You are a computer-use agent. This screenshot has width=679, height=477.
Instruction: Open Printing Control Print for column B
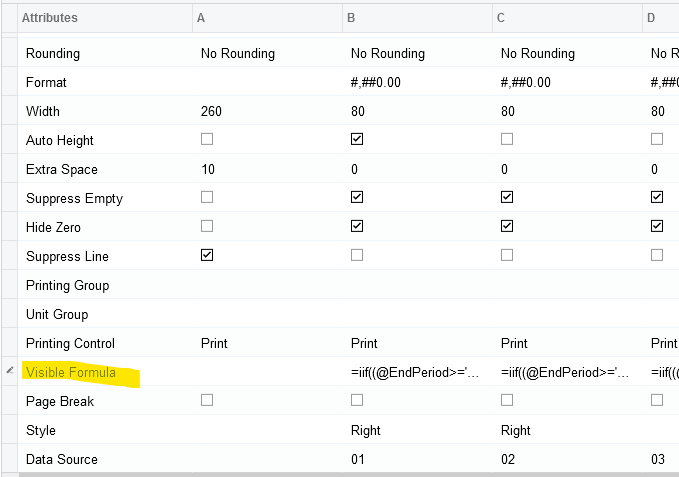click(417, 343)
